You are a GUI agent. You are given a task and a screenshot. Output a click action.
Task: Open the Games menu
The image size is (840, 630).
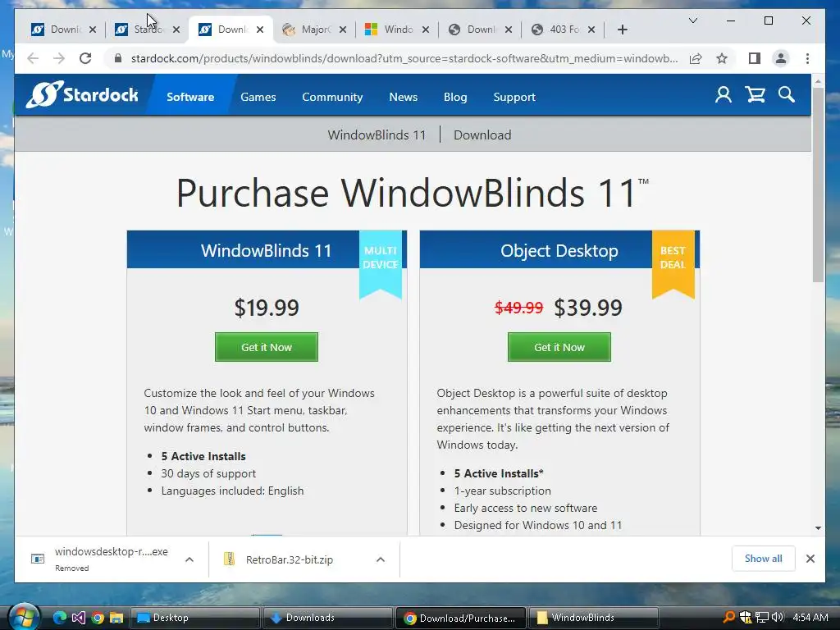pyautogui.click(x=258, y=97)
